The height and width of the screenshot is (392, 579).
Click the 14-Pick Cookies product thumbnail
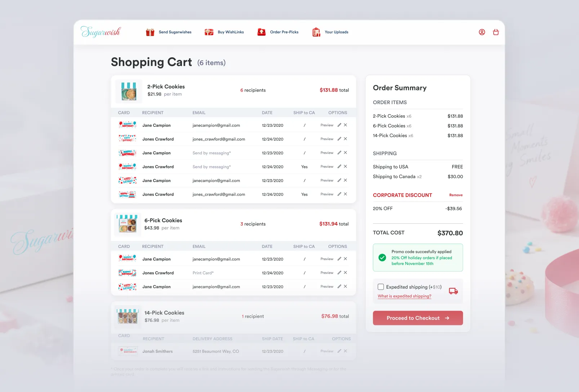point(128,317)
